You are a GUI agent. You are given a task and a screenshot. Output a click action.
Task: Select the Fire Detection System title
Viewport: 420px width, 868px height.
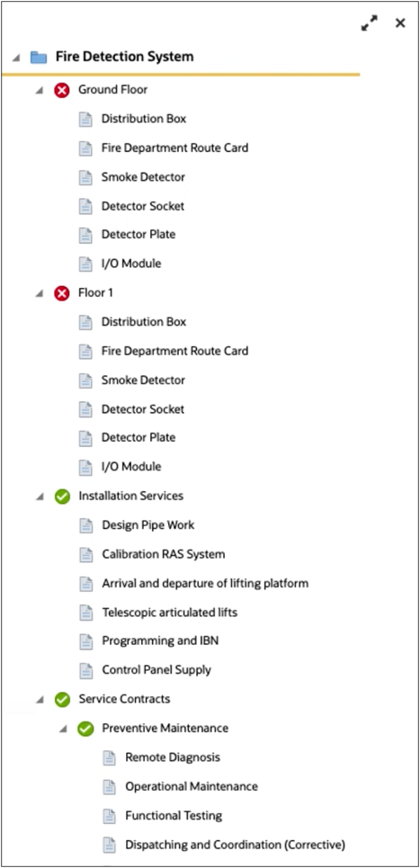[x=124, y=57]
